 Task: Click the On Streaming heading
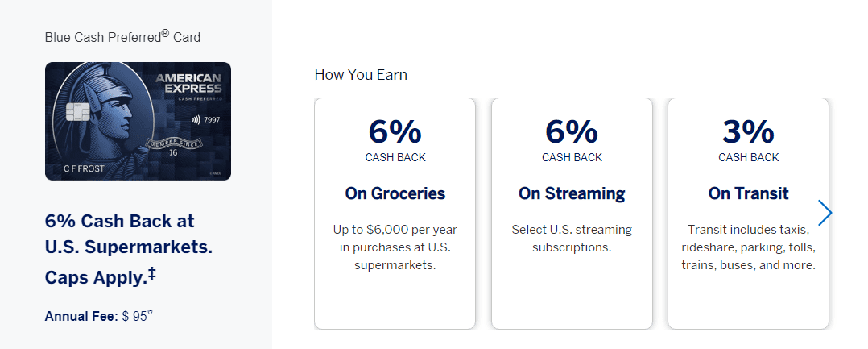[572, 193]
